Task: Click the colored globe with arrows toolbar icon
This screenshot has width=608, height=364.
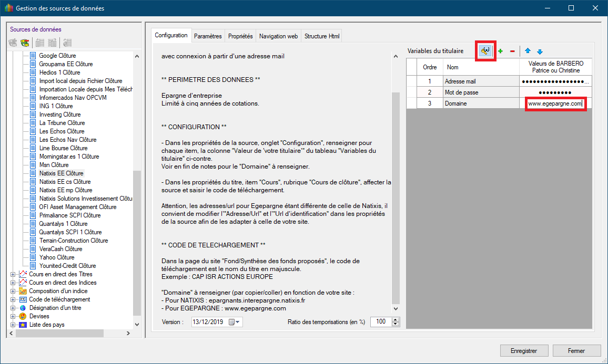Action: coord(25,43)
